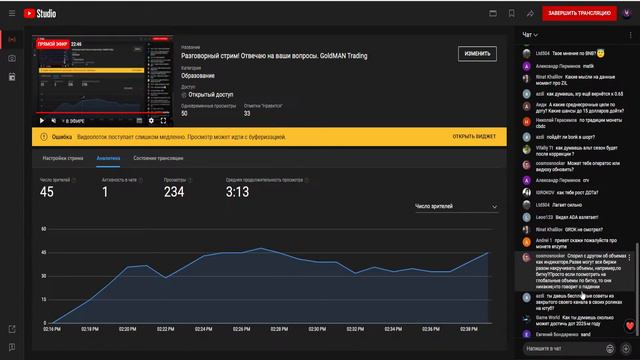The width and height of the screenshot is (640, 360).
Task: Click the info icon next to Число зрителей
Action: [74, 180]
